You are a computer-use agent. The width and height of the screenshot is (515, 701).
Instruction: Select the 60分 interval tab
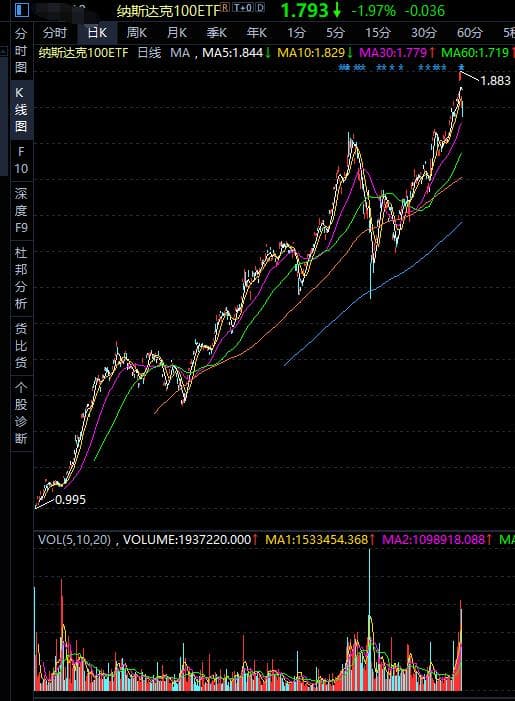(469, 33)
